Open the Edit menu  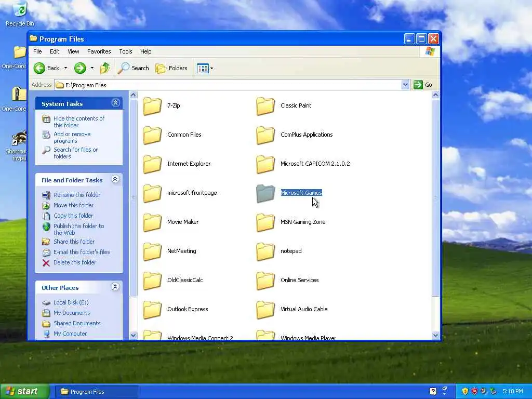pyautogui.click(x=55, y=51)
